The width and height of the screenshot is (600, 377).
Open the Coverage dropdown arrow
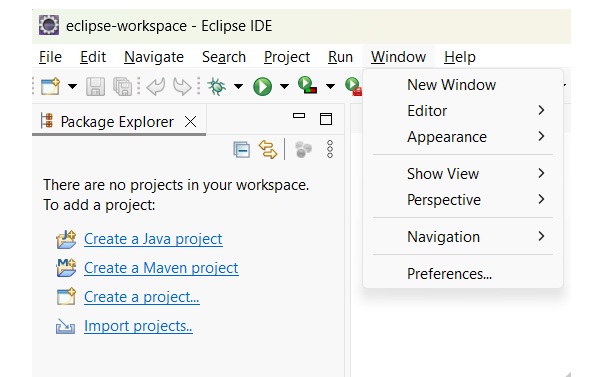click(x=331, y=86)
